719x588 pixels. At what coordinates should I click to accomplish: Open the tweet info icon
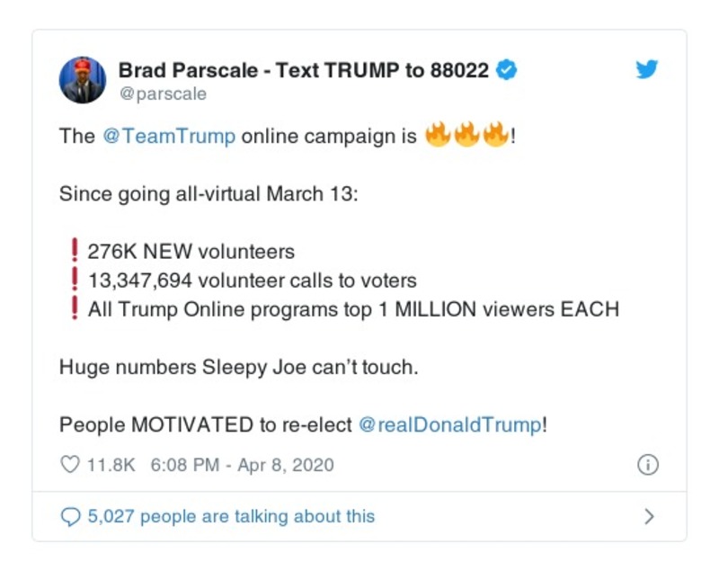646,464
